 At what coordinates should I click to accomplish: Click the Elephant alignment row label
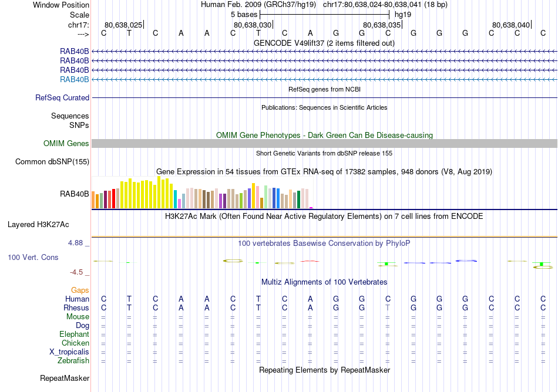coord(74,334)
